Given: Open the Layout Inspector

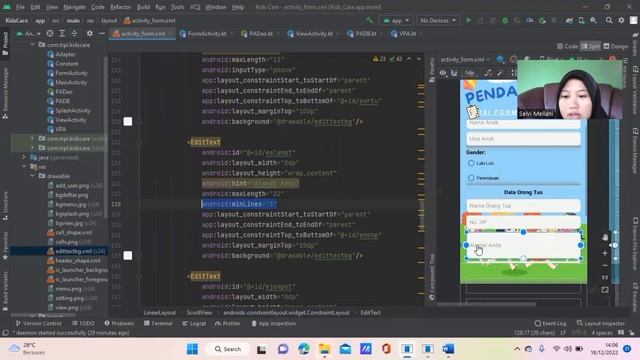Looking at the screenshot, I should point(601,323).
